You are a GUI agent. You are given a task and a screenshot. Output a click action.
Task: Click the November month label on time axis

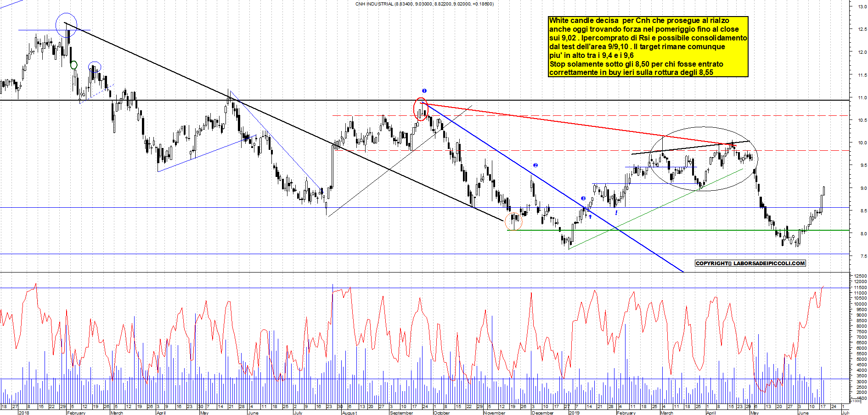point(494,413)
